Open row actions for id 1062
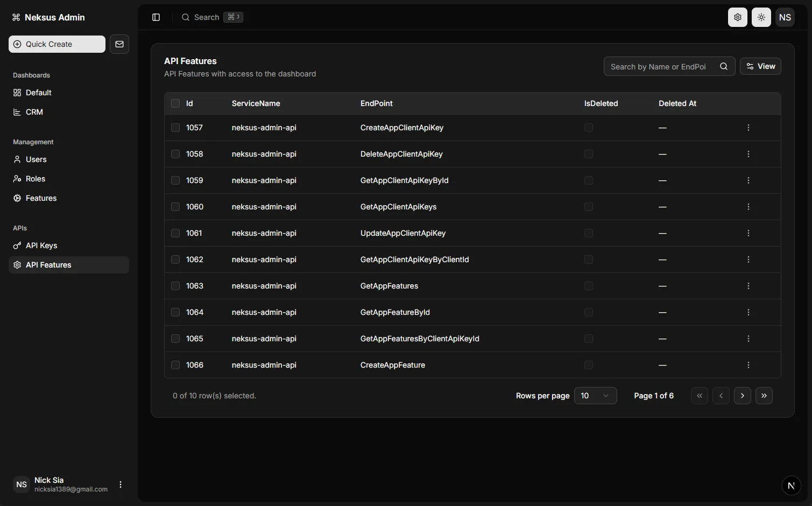This screenshot has width=812, height=506. pyautogui.click(x=748, y=259)
